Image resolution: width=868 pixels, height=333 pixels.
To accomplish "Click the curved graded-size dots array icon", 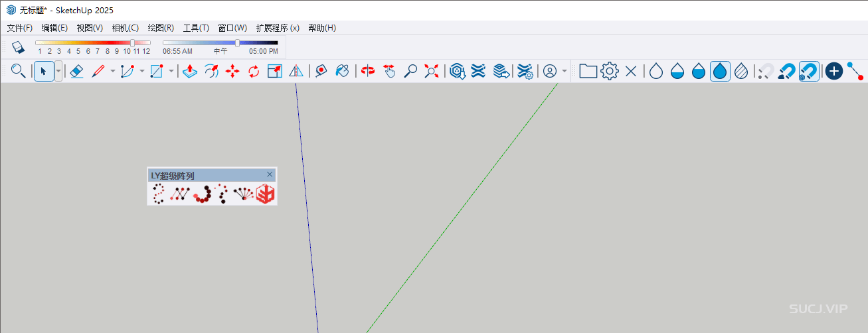I will pyautogui.click(x=202, y=194).
